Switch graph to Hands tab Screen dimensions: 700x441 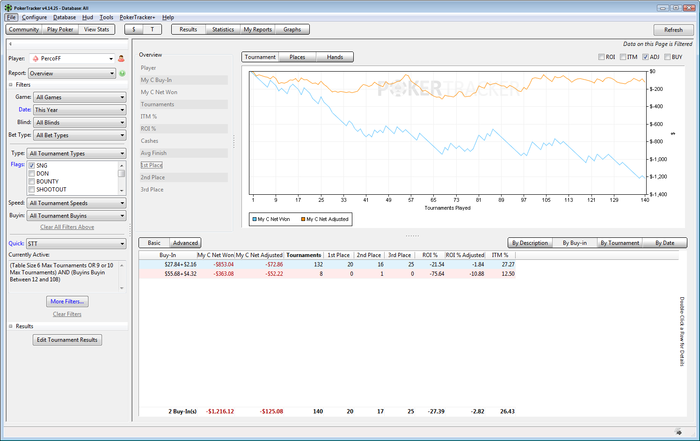[335, 57]
